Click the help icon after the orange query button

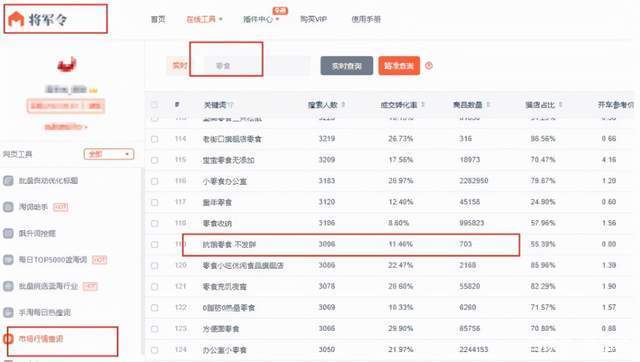pyautogui.click(x=429, y=66)
